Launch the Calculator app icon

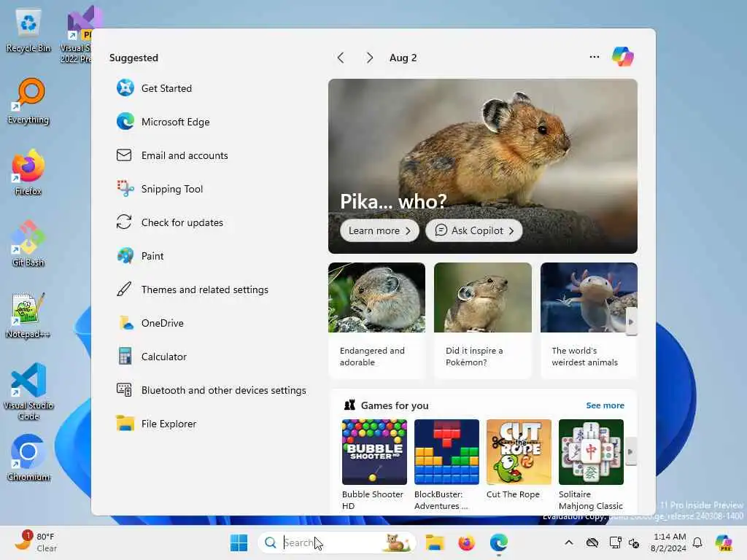[125, 356]
